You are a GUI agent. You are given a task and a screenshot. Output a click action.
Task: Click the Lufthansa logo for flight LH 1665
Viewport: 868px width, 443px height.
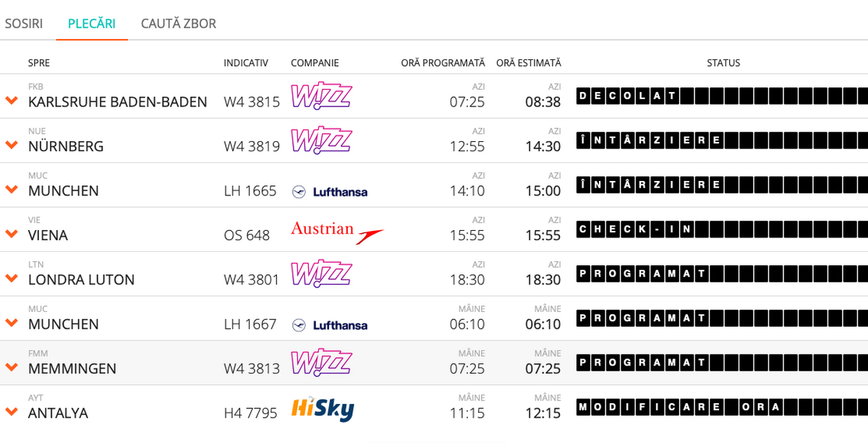point(329,192)
